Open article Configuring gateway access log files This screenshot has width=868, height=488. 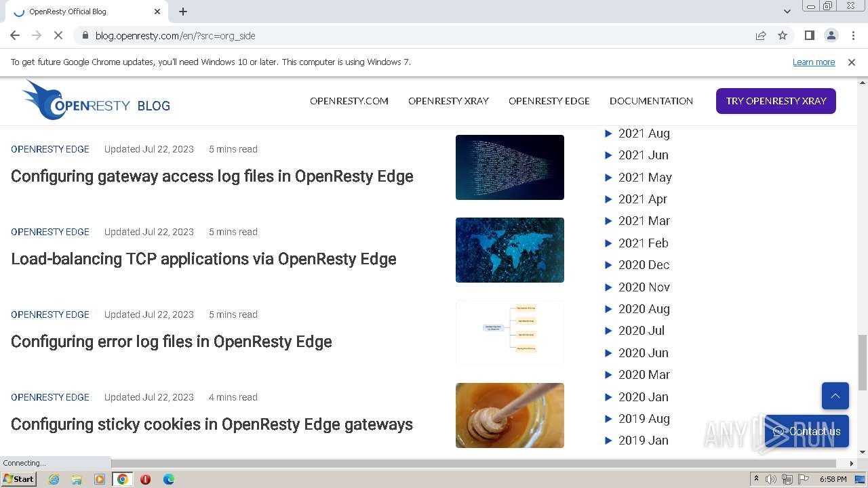(x=212, y=176)
